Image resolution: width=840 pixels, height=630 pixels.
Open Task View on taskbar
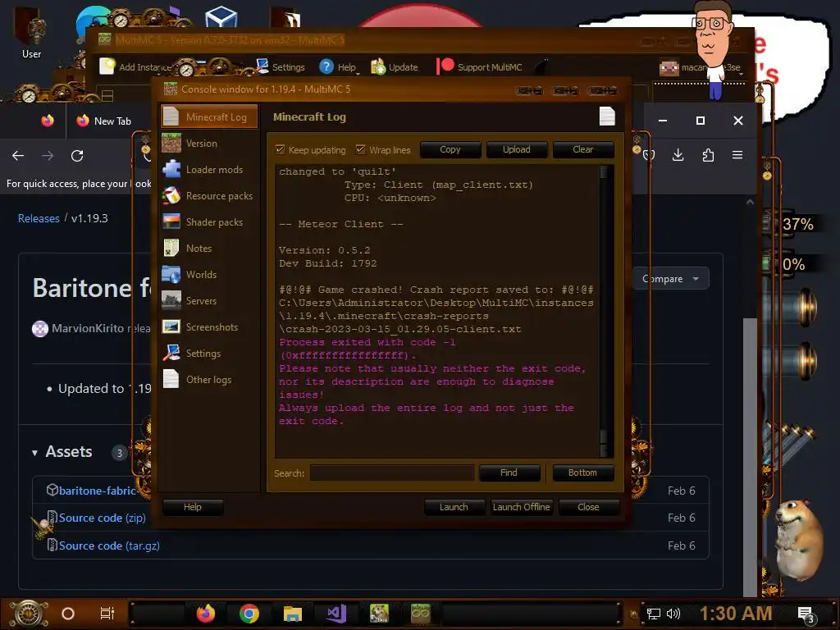107,614
